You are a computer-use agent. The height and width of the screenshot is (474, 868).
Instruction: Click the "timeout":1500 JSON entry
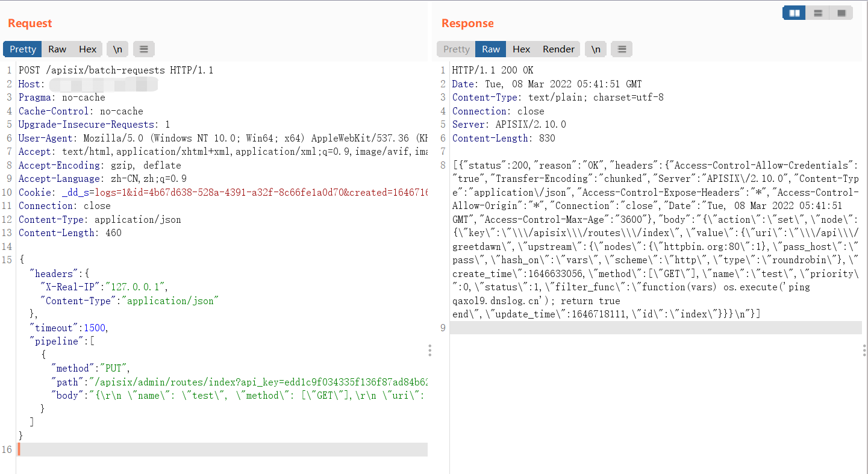point(68,328)
